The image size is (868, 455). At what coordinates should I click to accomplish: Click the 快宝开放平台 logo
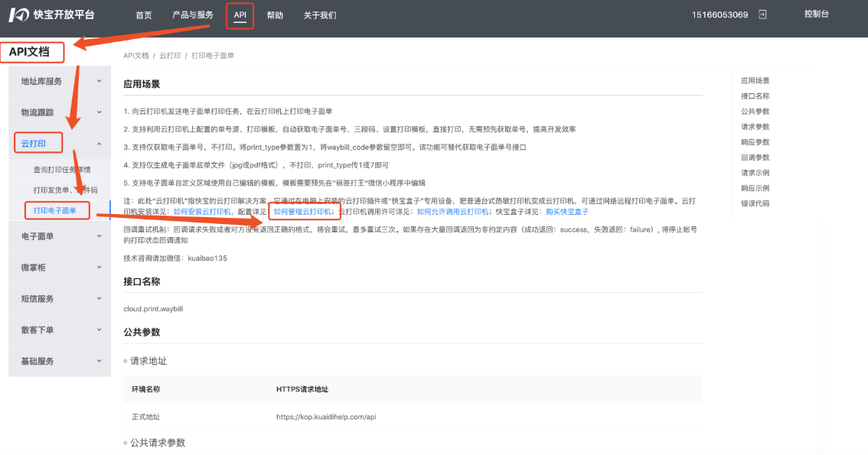(x=52, y=15)
